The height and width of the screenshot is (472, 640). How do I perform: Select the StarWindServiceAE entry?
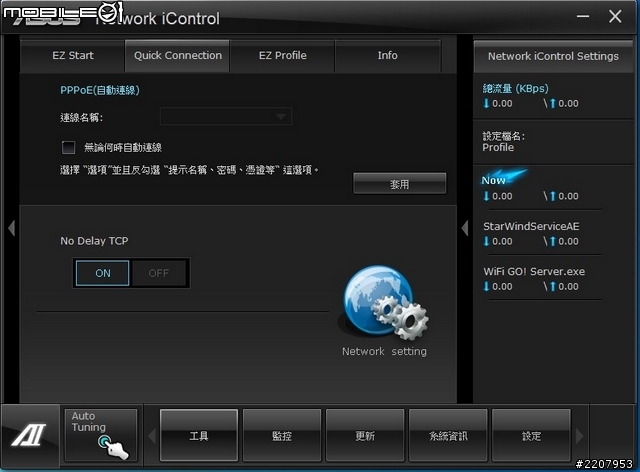pyautogui.click(x=531, y=226)
